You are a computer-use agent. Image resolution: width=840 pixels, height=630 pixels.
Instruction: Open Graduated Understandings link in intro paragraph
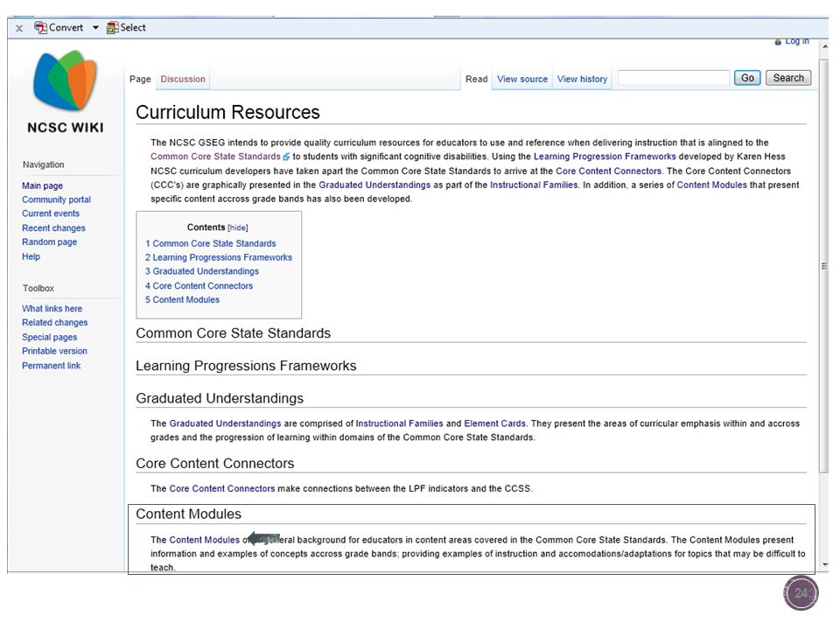pyautogui.click(x=374, y=185)
